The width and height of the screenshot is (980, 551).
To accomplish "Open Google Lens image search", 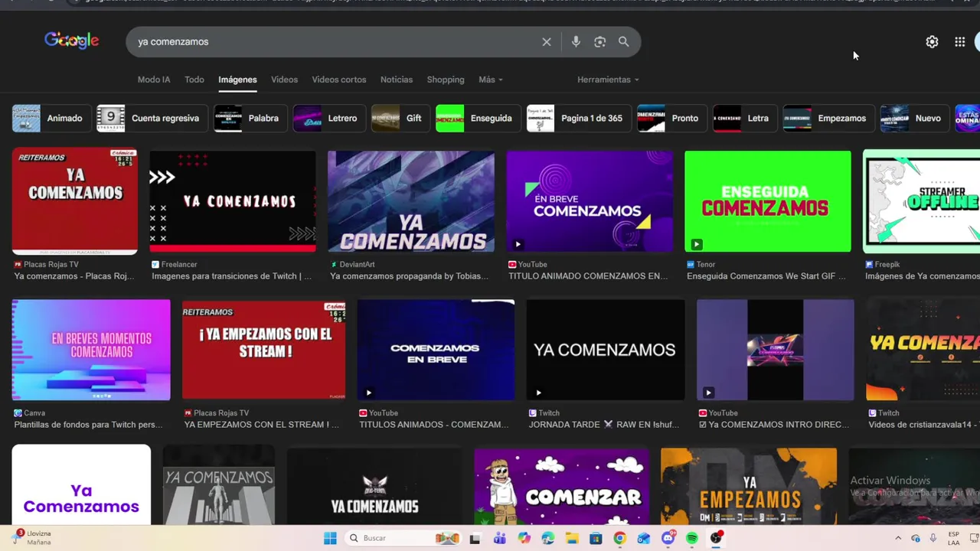I will click(x=600, y=42).
